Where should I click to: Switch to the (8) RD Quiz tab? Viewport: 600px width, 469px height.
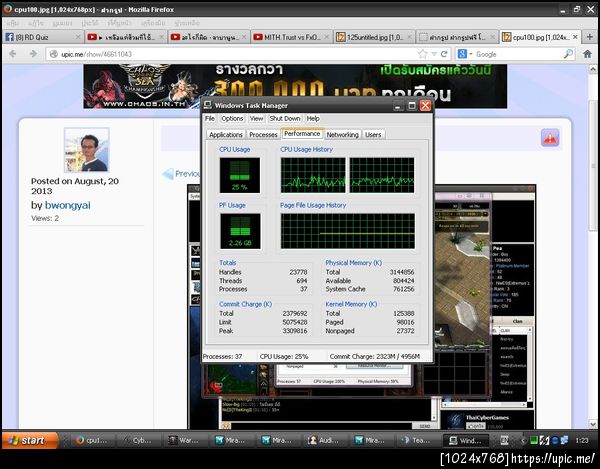point(43,37)
